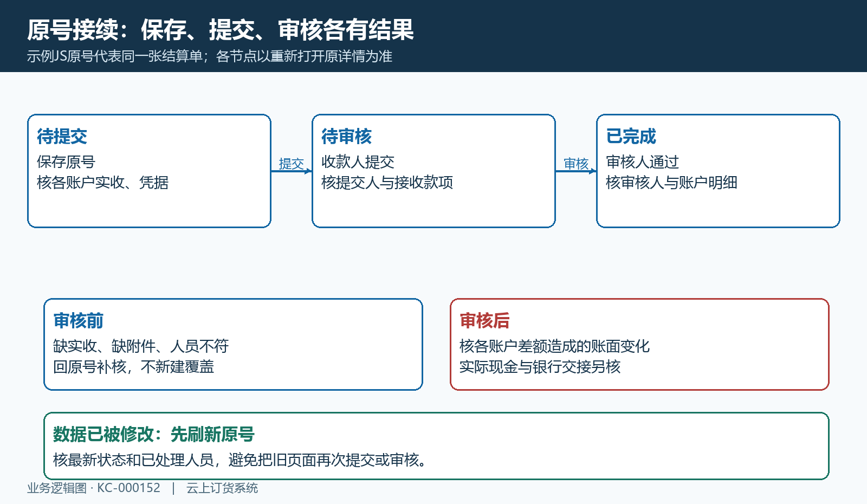Click the red 审核后 heading
This screenshot has height=504, width=867.
pos(484,320)
